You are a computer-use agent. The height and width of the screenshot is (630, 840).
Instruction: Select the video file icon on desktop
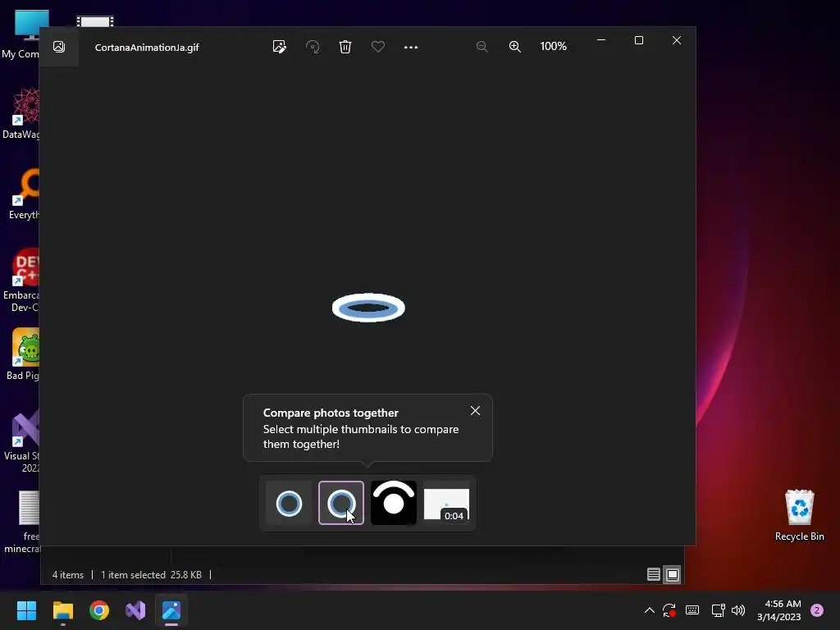pyautogui.click(x=95, y=21)
